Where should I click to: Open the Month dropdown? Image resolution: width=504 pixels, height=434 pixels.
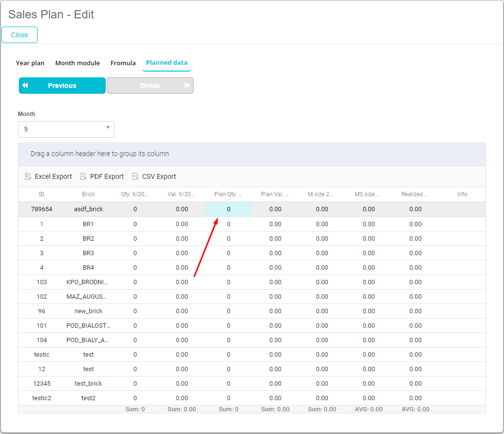66,130
